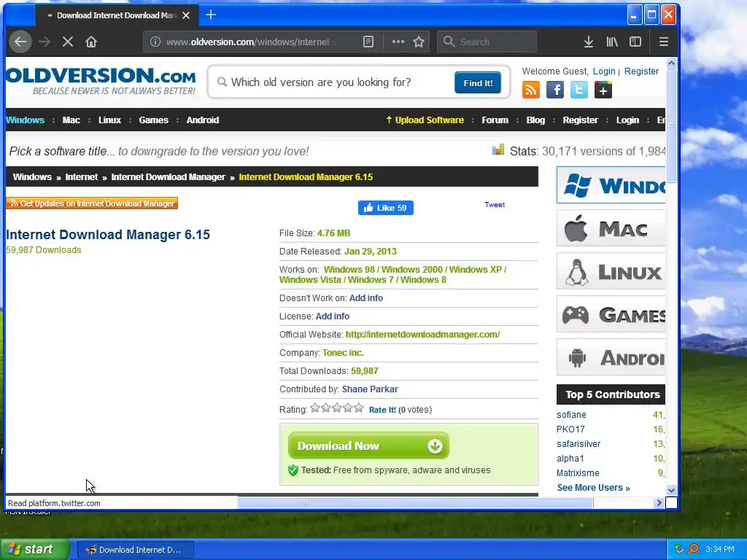This screenshot has height=560, width=747.
Task: Click the Find It! button
Action: tap(477, 83)
